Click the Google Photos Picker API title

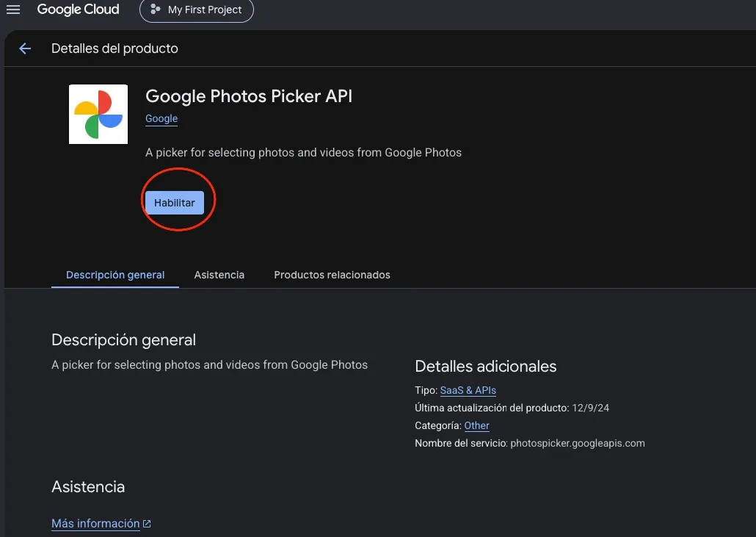pyautogui.click(x=249, y=96)
